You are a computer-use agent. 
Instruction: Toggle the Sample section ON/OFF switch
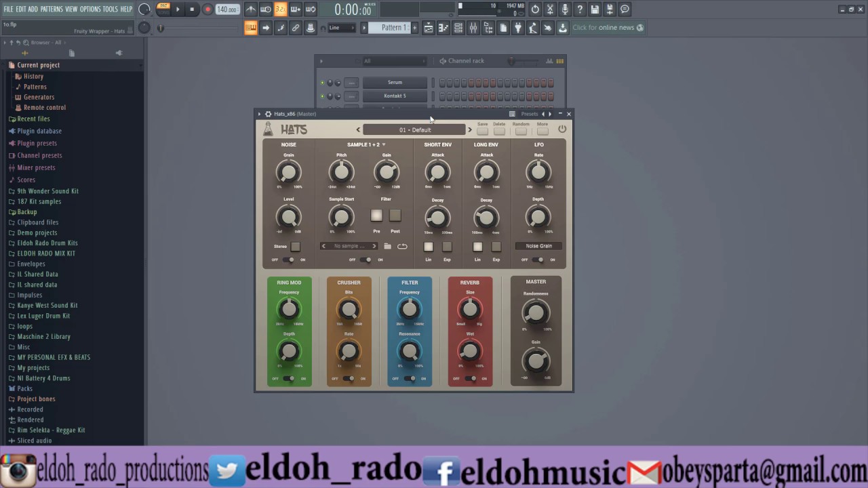[366, 260]
